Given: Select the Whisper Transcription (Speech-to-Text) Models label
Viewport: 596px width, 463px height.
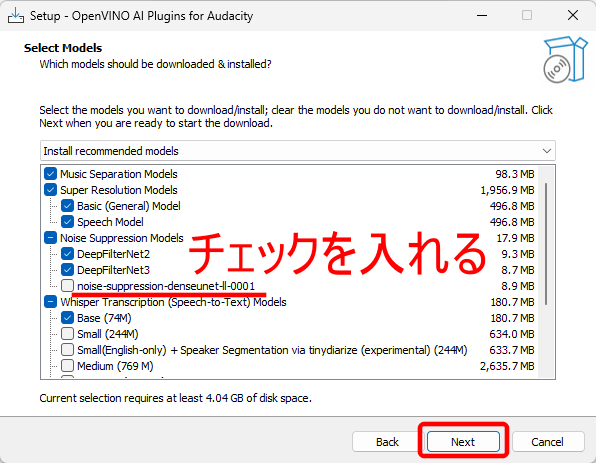Looking at the screenshot, I should tap(173, 302).
